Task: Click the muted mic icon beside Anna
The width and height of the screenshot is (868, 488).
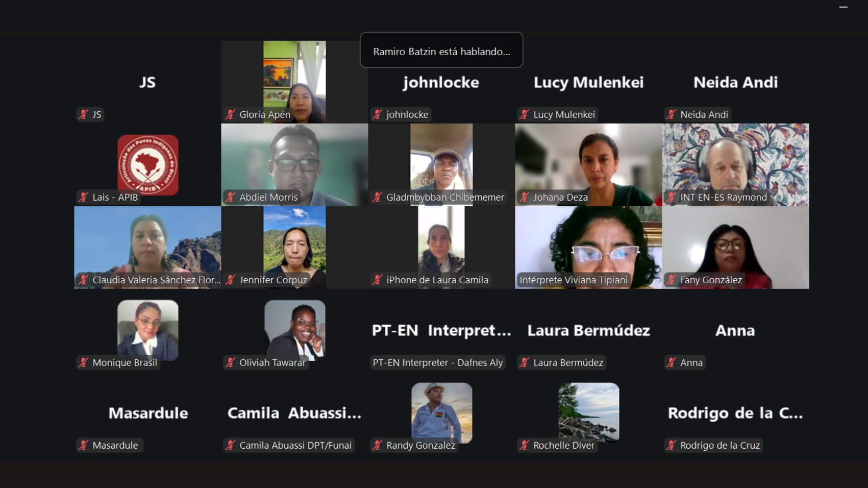Action: click(672, 362)
